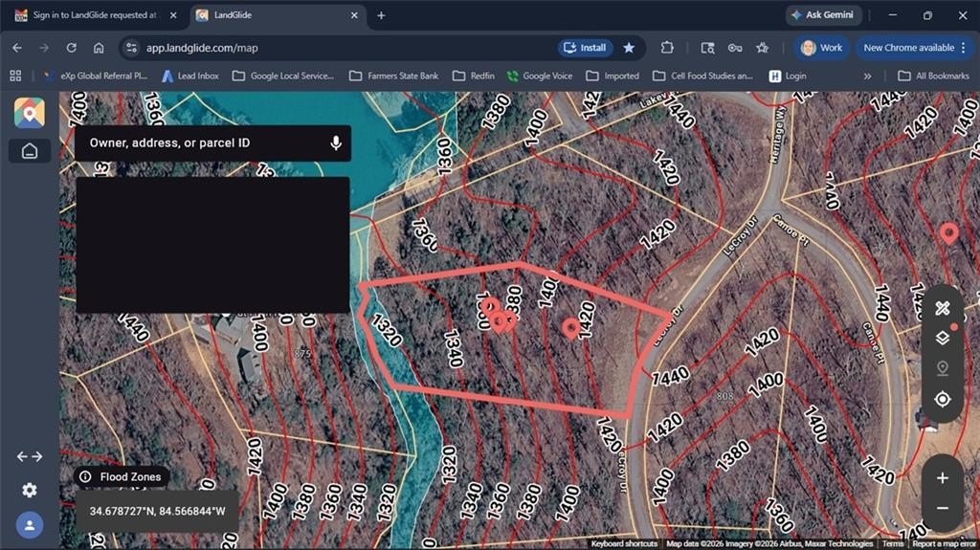The image size is (980, 550).
Task: Click the Install app button
Action: (x=585, y=47)
